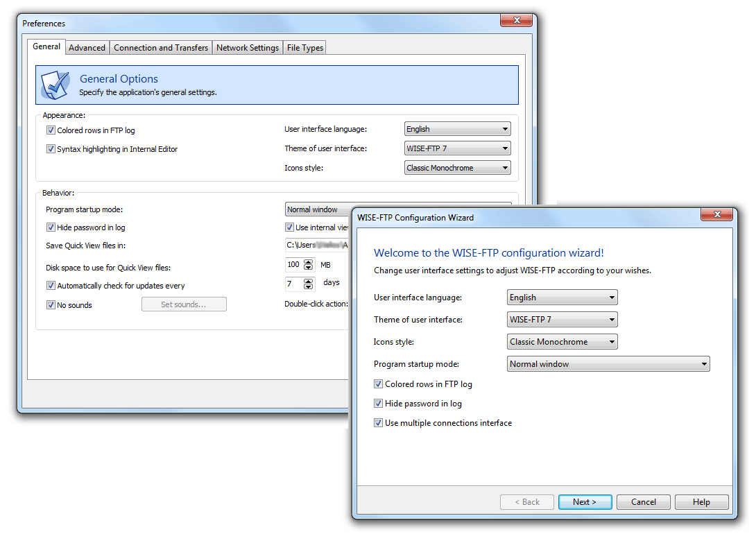Click the update interval days field
This screenshot has height=534, width=756.
(293, 284)
